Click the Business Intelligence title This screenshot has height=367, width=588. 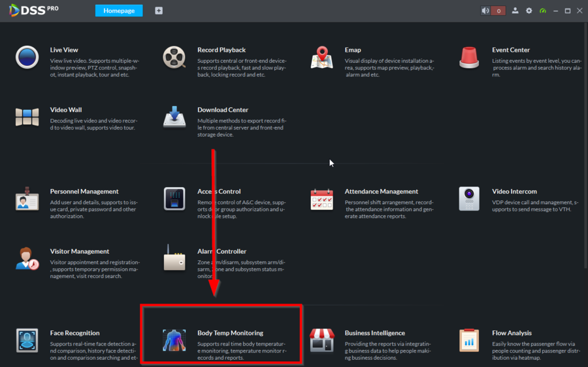pyautogui.click(x=375, y=333)
